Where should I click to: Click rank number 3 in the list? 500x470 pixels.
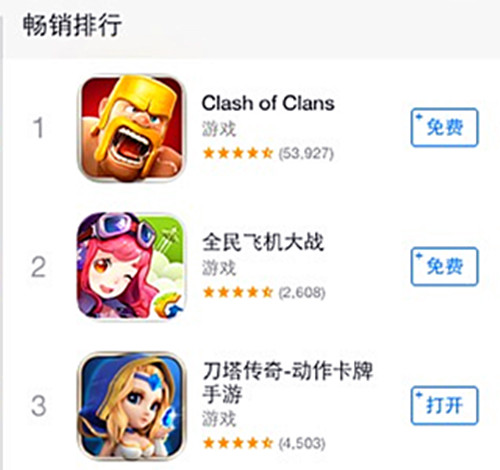[x=38, y=406]
